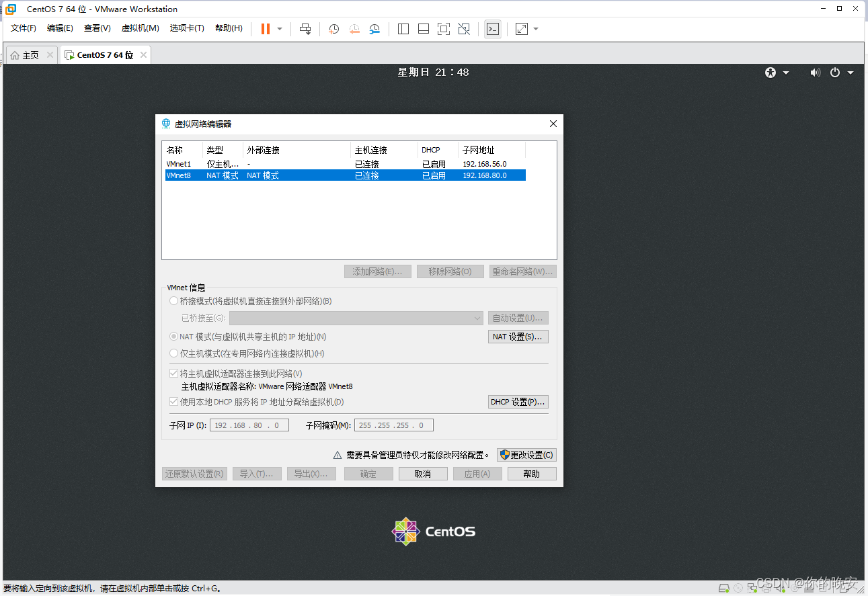Open the 编辑(E) menu

[60, 28]
